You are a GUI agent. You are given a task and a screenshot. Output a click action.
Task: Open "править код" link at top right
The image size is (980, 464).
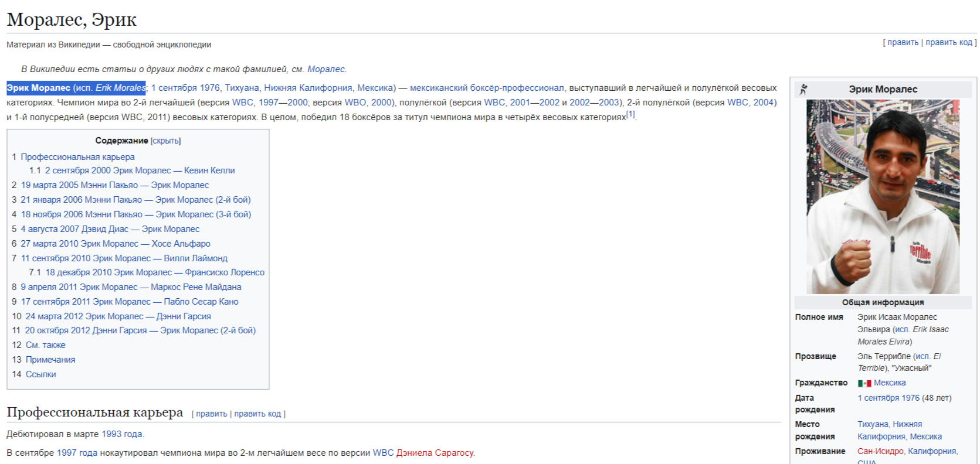tap(948, 42)
